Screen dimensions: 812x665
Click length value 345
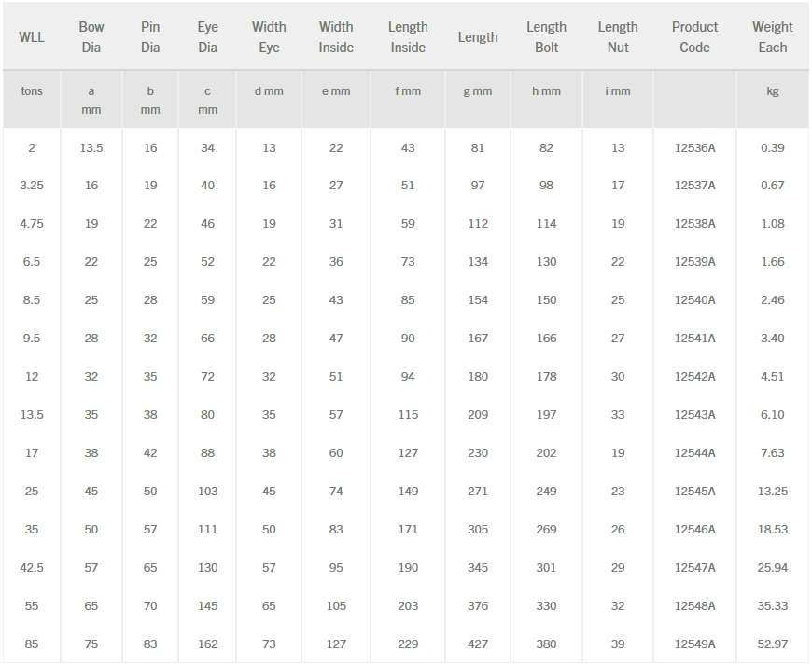pyautogui.click(x=478, y=568)
